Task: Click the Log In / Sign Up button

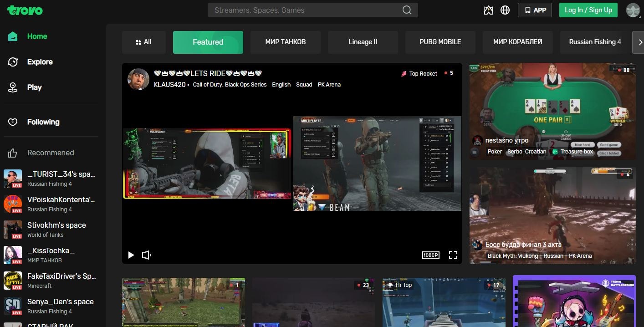Action: 588,10
